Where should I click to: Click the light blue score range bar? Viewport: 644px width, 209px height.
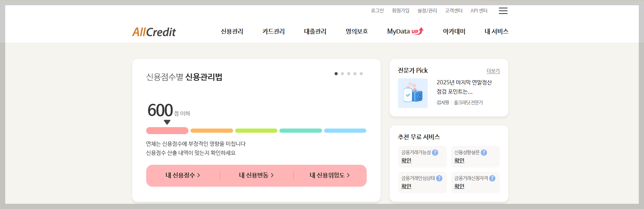(x=345, y=131)
